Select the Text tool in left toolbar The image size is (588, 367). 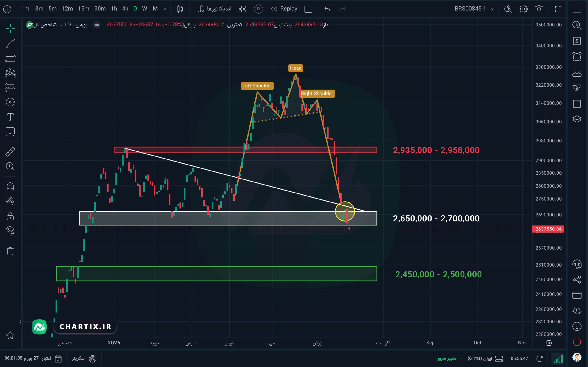[10, 117]
